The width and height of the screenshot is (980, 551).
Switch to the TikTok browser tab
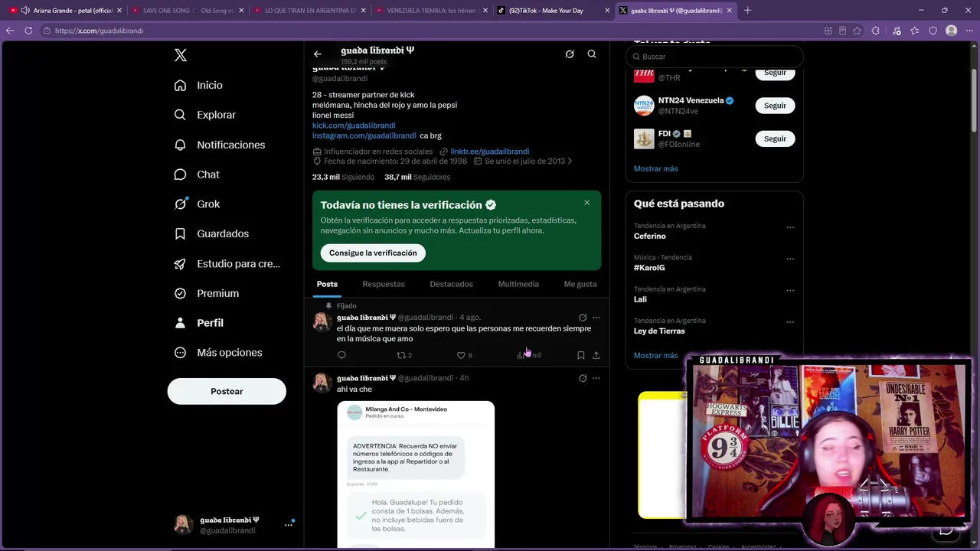553,11
